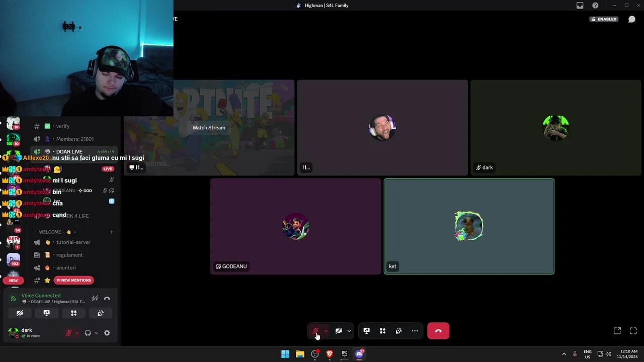Open volume control in system tray
The width and height of the screenshot is (644, 362).
[608, 354]
